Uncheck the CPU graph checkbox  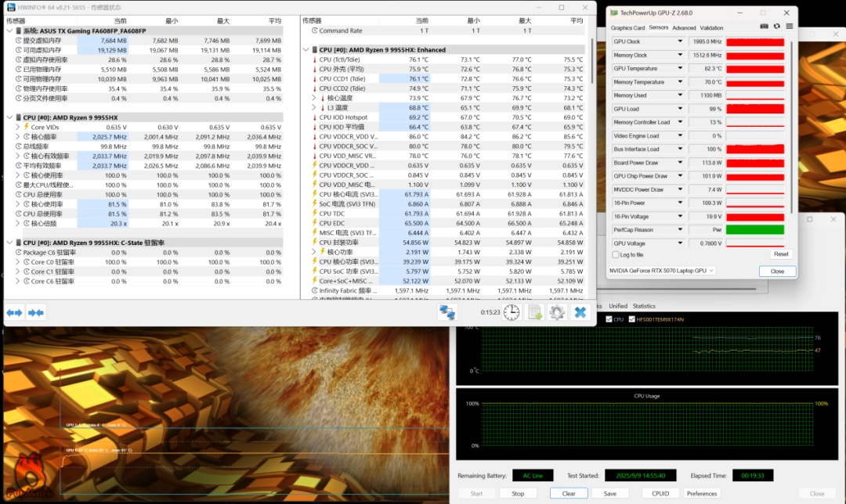click(609, 319)
